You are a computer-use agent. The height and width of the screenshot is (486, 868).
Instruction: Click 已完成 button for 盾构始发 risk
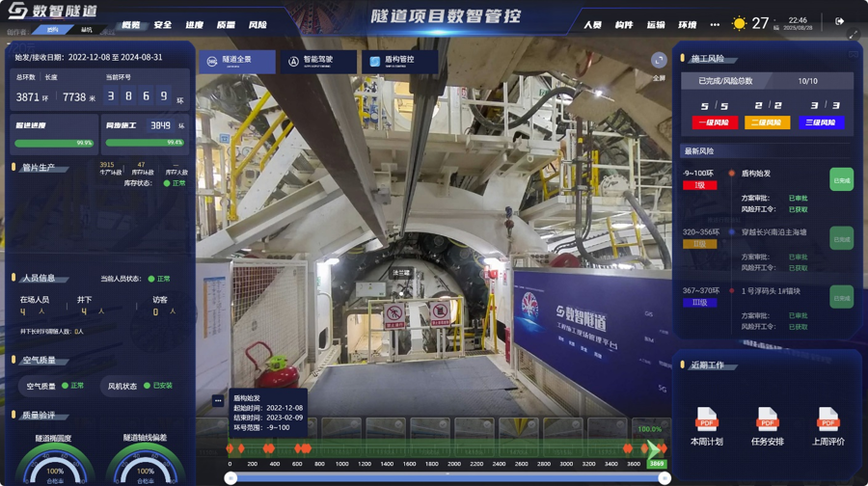tap(841, 179)
